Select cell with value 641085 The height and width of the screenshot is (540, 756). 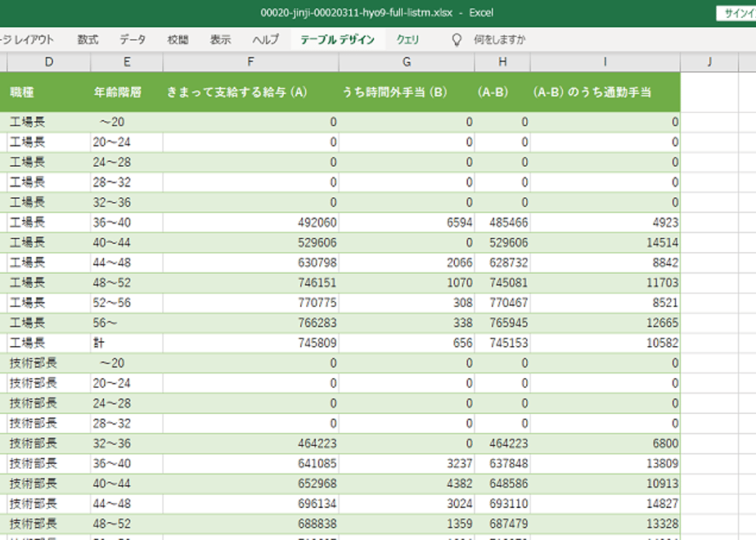click(x=250, y=463)
